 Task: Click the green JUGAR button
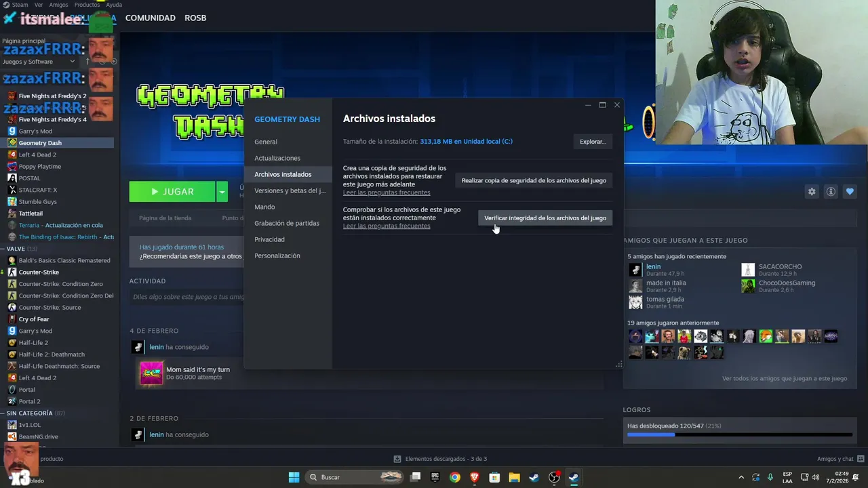pos(172,192)
